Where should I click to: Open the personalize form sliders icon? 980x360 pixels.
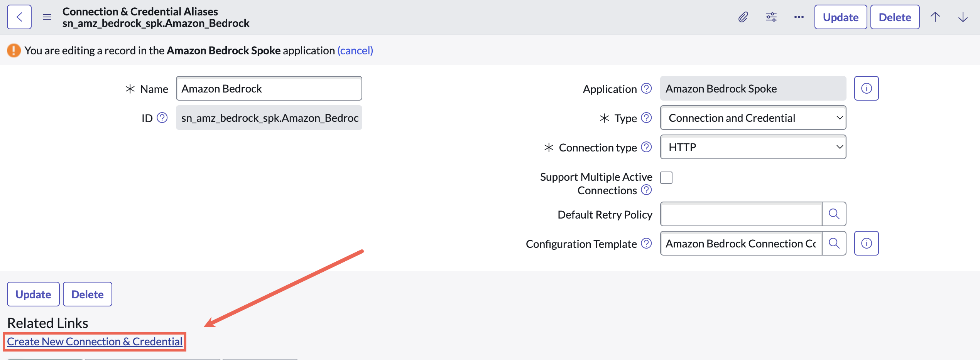coord(771,17)
